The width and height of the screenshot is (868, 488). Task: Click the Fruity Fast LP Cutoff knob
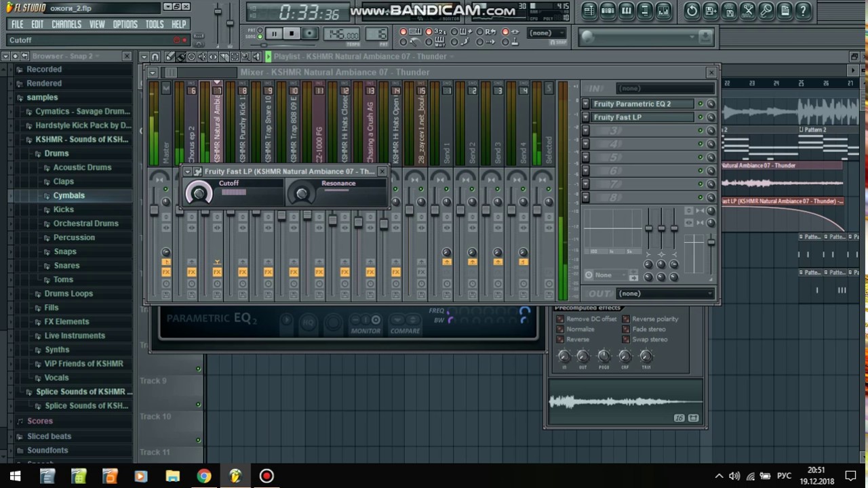[199, 194]
